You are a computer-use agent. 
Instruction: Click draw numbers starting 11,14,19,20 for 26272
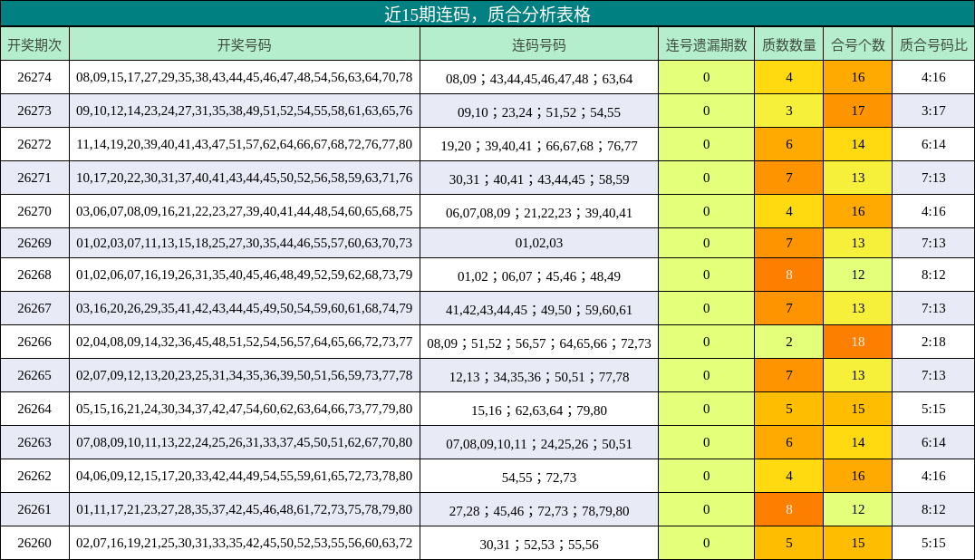click(245, 144)
